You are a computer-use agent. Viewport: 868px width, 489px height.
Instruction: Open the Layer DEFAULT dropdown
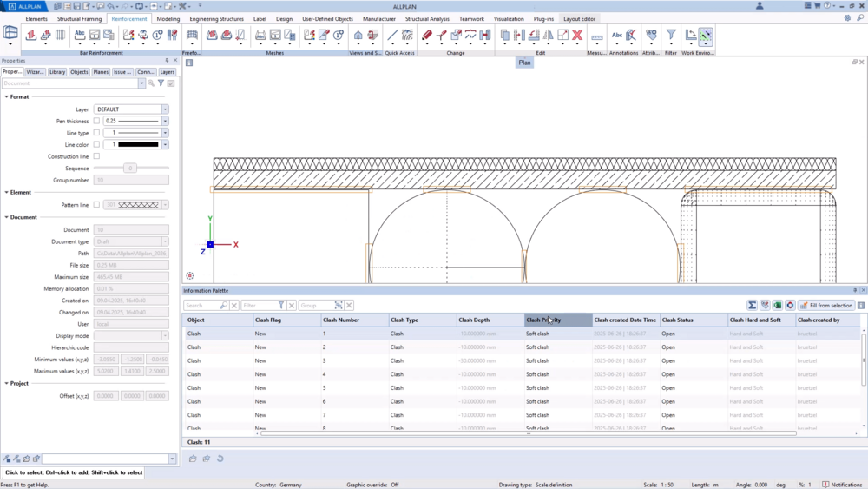coord(165,110)
